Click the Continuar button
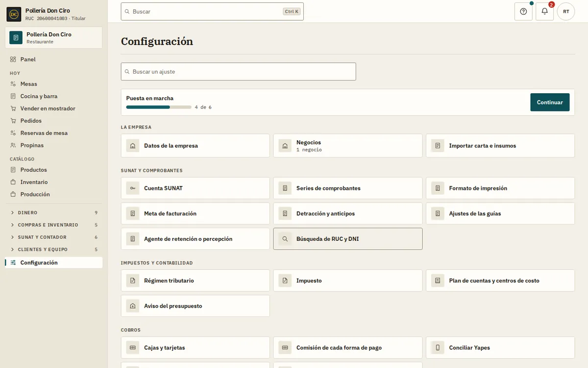 point(550,102)
